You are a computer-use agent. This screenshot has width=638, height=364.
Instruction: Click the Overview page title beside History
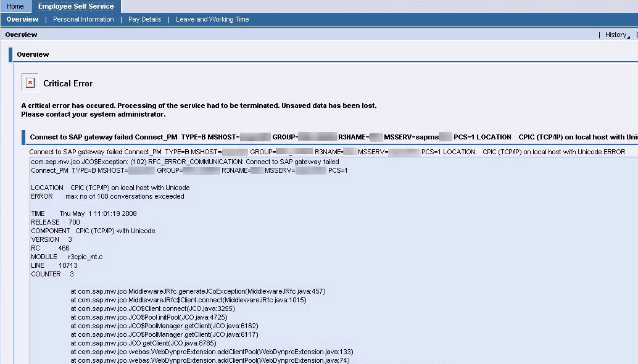(x=21, y=35)
